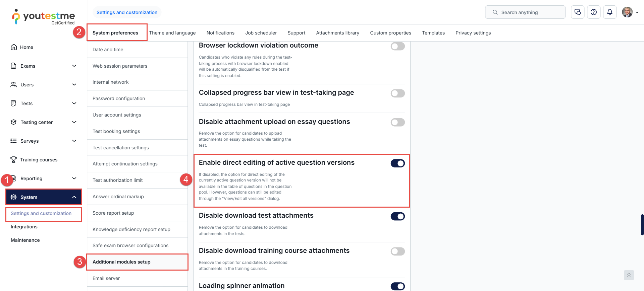Click the user profile avatar
Screen dimensions: 644x291
point(627,12)
